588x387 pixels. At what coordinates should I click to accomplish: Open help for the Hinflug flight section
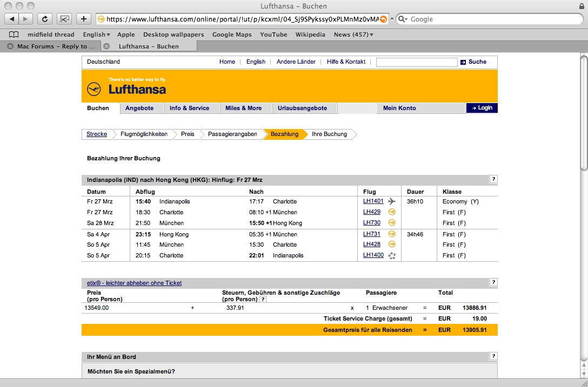point(493,179)
